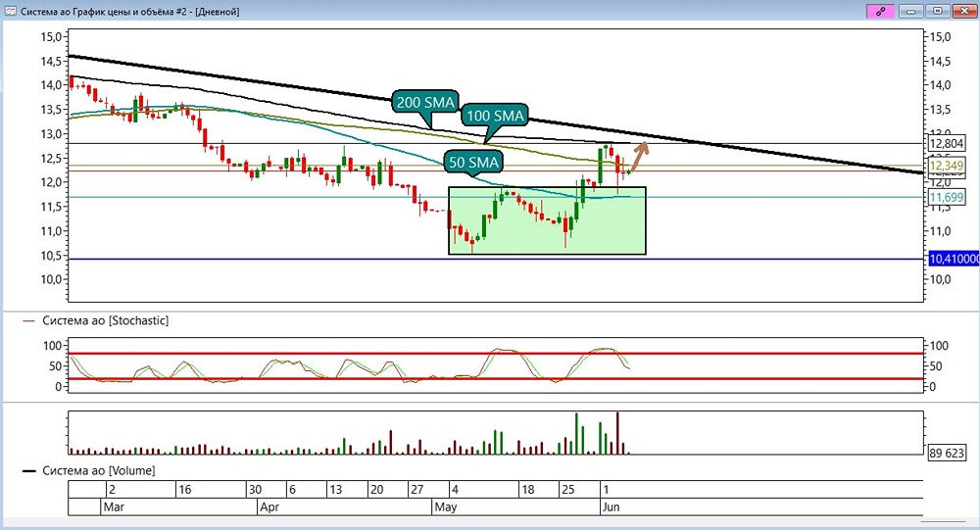Click the date label 16 on the time axis
The width and height of the screenshot is (980, 530).
(x=185, y=490)
